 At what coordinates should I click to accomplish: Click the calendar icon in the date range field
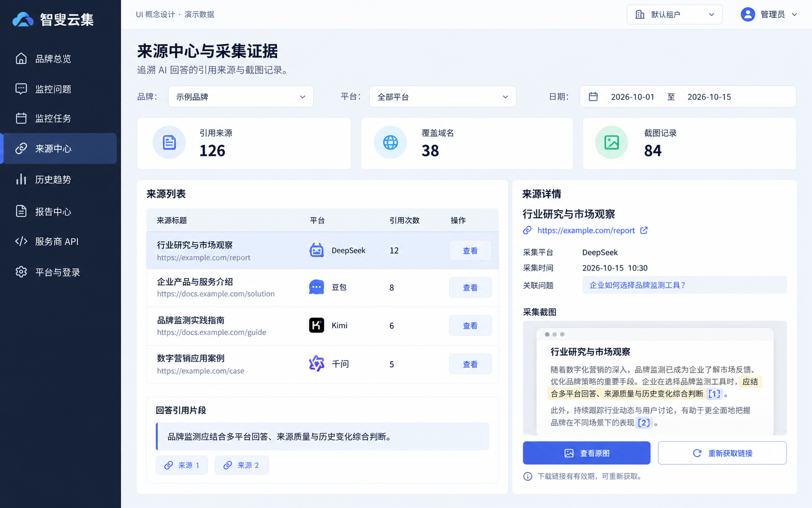[x=593, y=97]
